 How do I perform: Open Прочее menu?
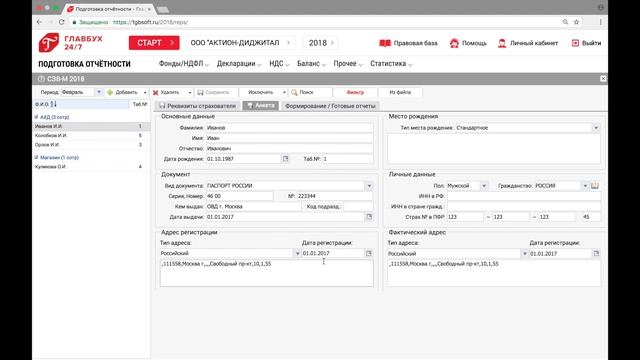[348, 64]
